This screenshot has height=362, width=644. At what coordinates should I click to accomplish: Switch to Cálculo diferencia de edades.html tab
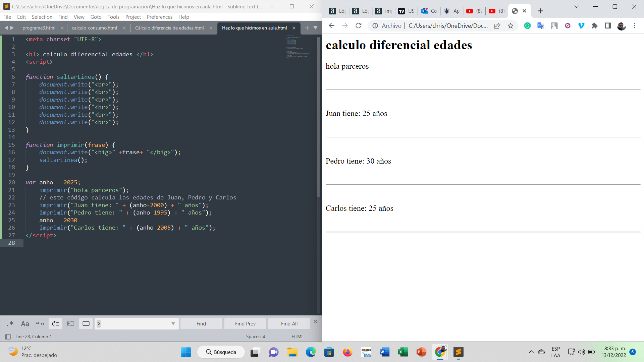pos(169,28)
